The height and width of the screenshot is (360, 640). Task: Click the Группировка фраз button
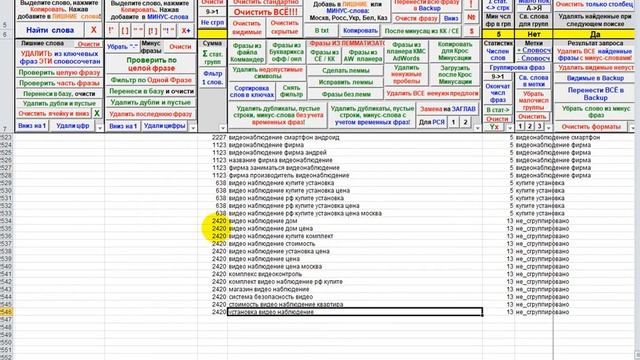pyautogui.click(x=517, y=67)
